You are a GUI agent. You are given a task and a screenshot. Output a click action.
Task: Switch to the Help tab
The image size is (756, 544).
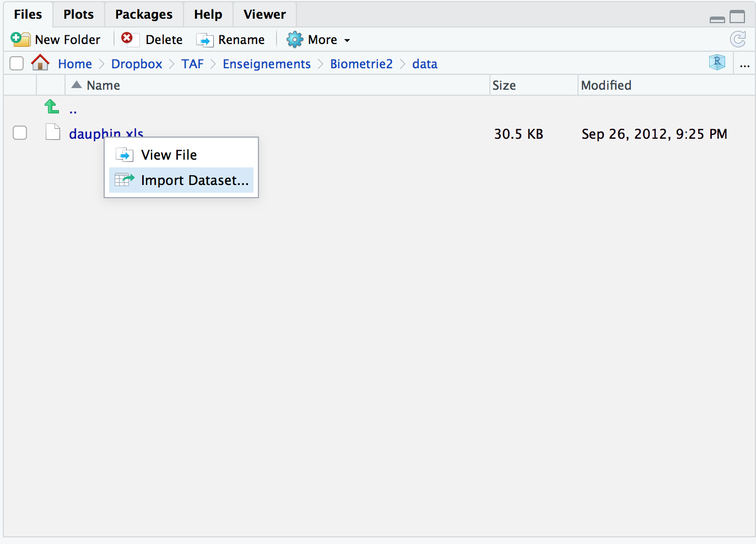coord(208,14)
